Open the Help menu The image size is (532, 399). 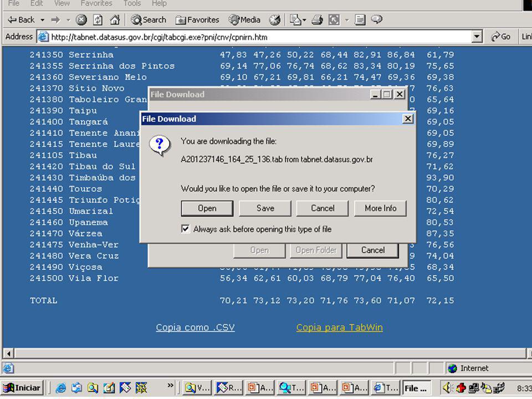(159, 3)
